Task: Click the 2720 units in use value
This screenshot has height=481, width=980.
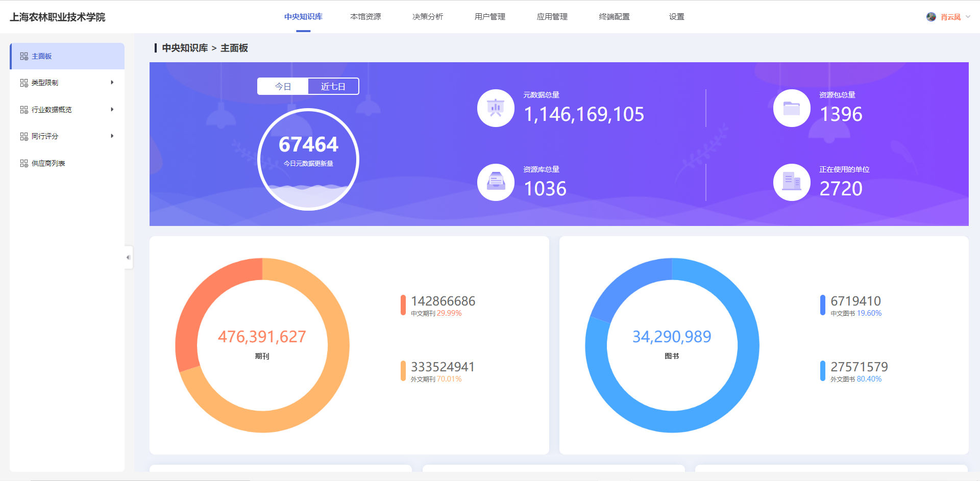Action: point(841,189)
